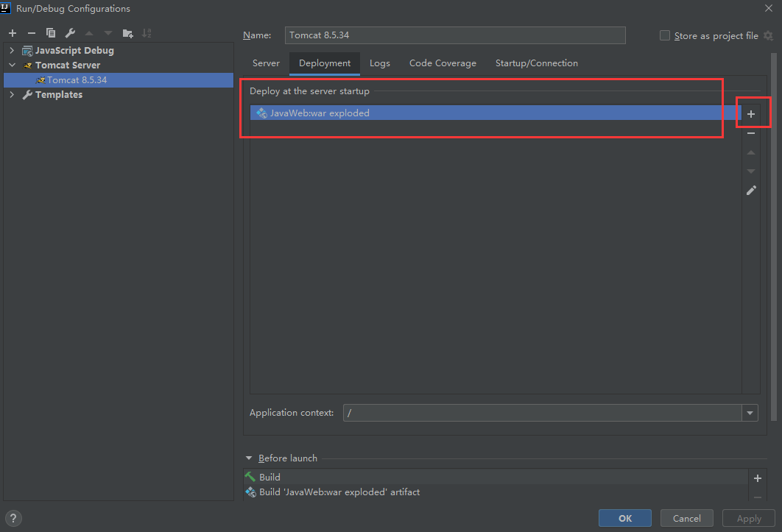Screen dimensions: 782x532
Task: Expand the JavaScript Debug node
Action: coord(12,50)
